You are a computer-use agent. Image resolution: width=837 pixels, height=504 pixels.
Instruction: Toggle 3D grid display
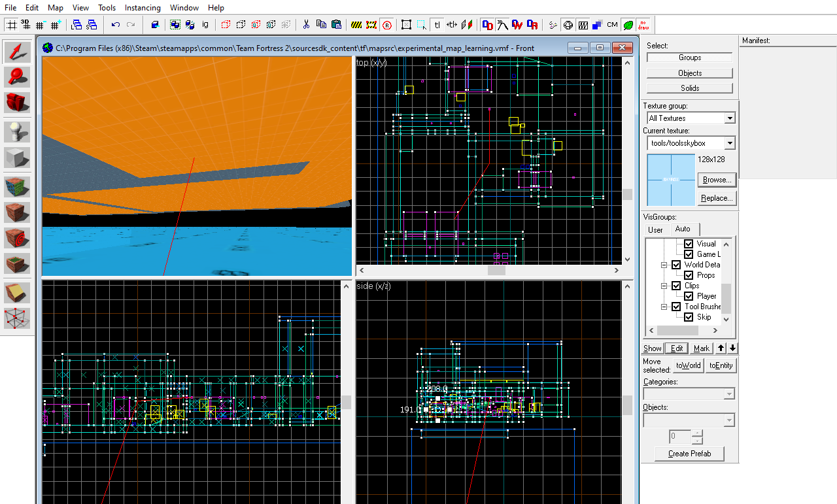pos(26,25)
